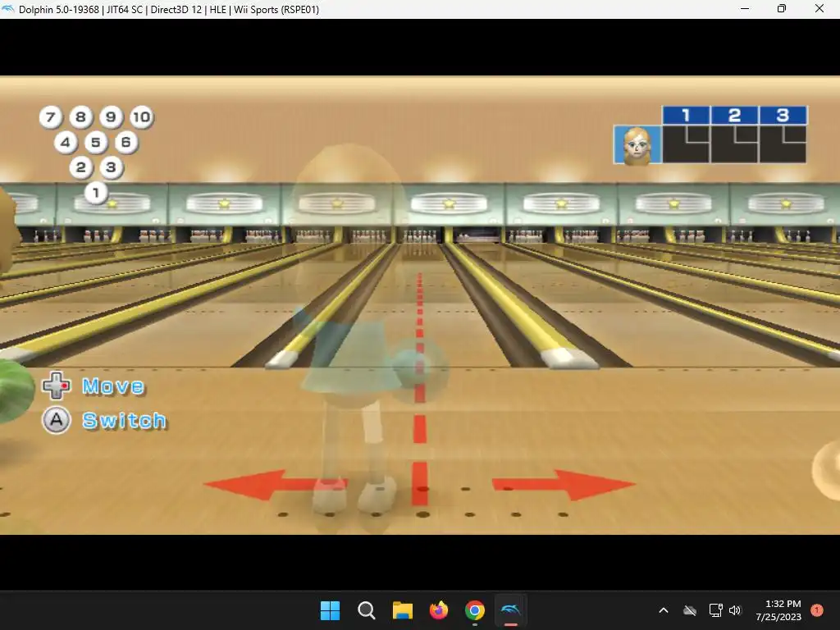Click pin indicator number 4
This screenshot has width=840, height=630.
pyautogui.click(x=66, y=143)
